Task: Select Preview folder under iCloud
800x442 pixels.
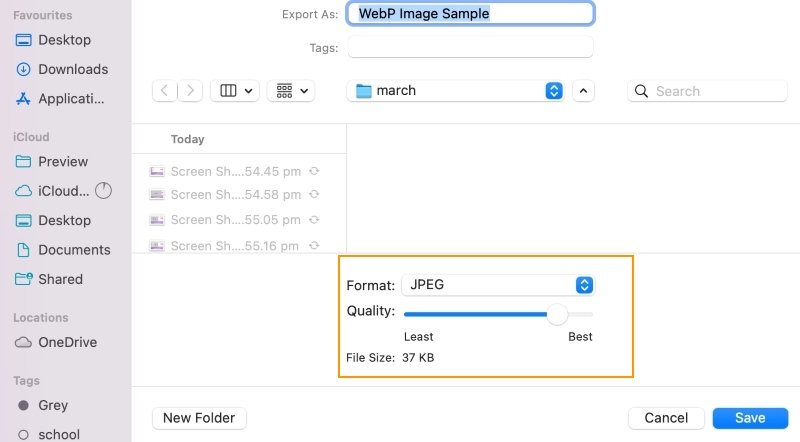Action: 52,162
